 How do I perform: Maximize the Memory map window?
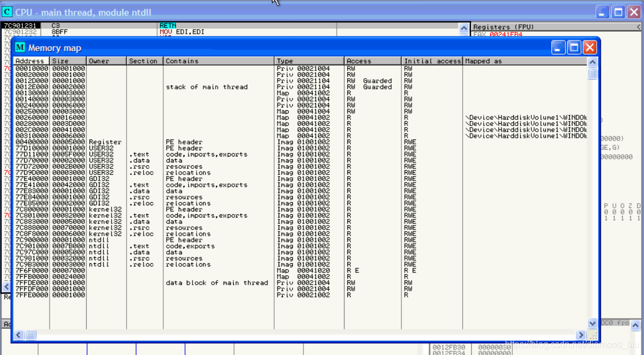(x=574, y=48)
